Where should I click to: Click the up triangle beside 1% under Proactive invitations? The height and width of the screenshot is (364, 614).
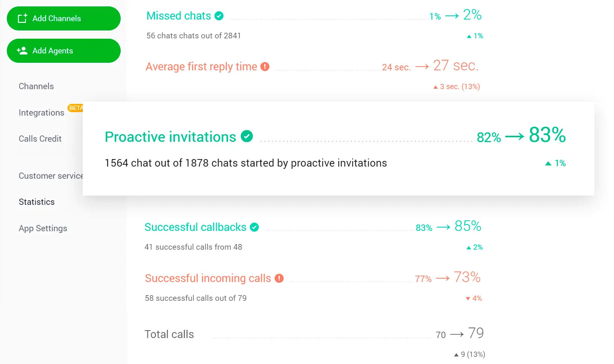coord(548,163)
